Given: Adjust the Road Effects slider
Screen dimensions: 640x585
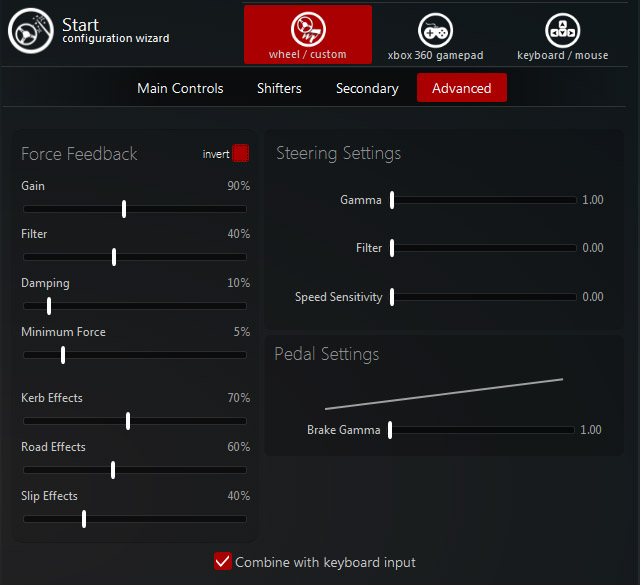Looking at the screenshot, I should tap(113, 470).
